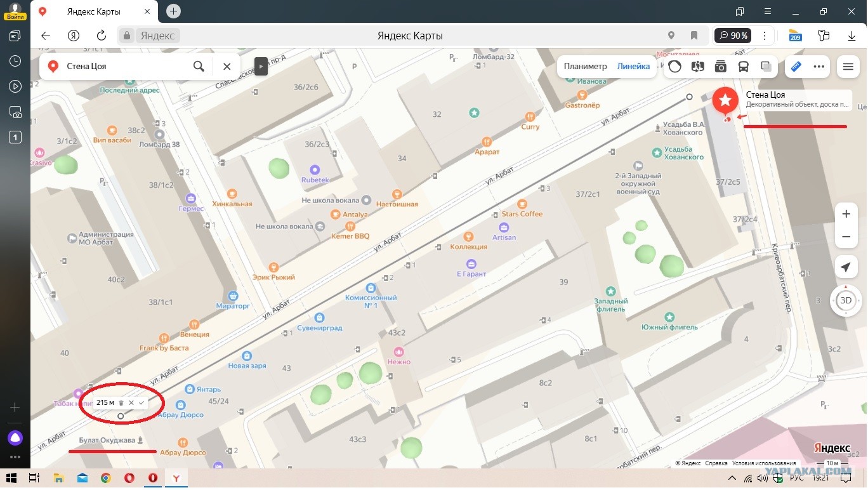Open Task View on the taskbar

click(x=34, y=478)
